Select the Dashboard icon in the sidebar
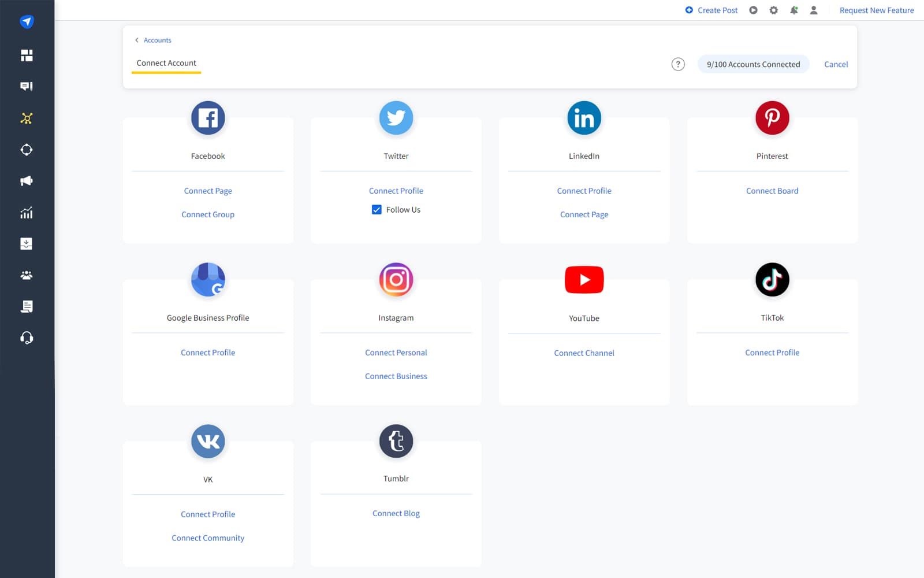 coord(27,55)
